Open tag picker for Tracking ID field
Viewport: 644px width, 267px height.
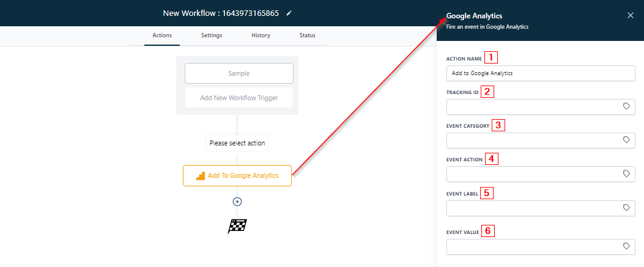626,106
